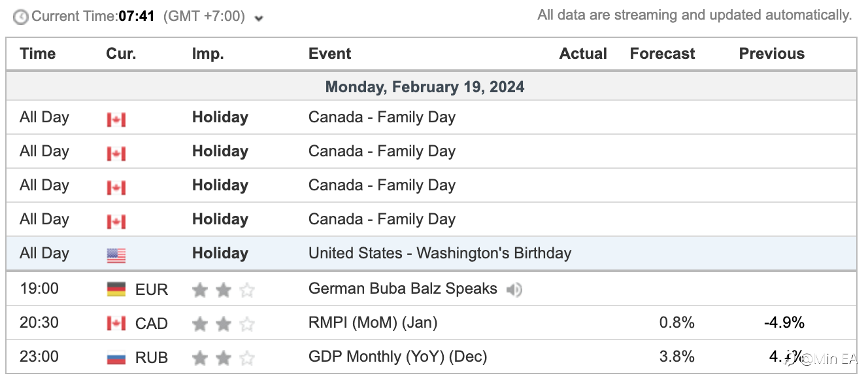Click the Previous column header
Screen dimensions: 868x382
[772, 54]
